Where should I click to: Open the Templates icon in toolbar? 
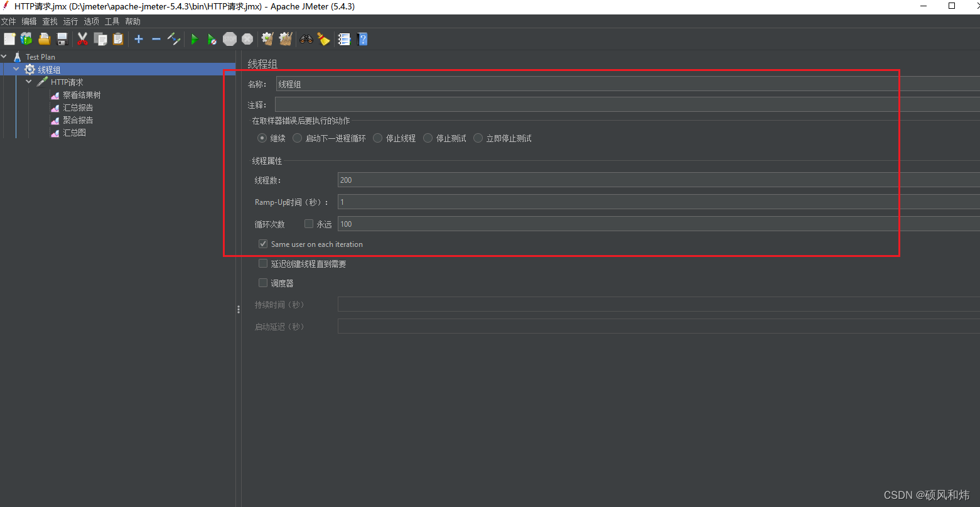click(26, 39)
